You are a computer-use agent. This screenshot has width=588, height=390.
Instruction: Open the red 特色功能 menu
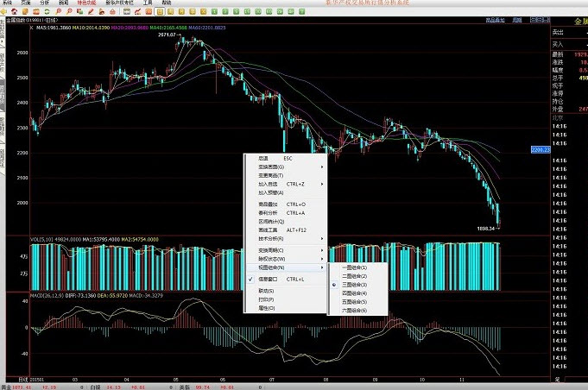pos(86,3)
